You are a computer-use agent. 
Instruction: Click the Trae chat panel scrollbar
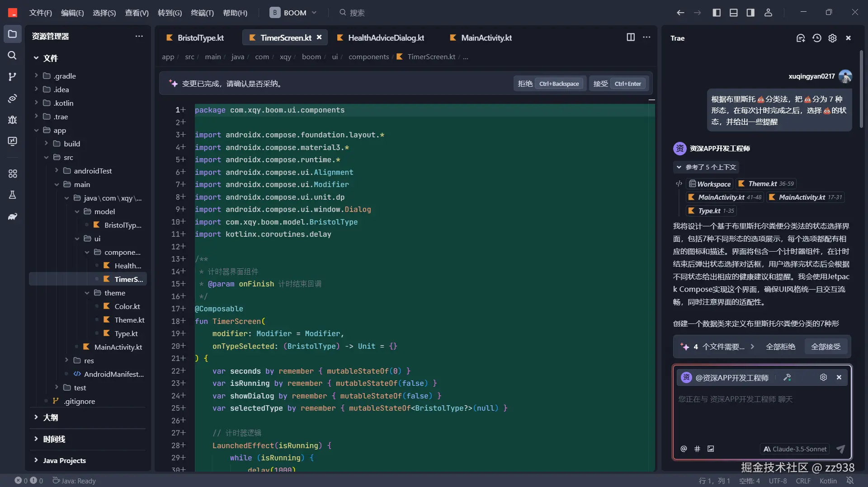[861, 89]
